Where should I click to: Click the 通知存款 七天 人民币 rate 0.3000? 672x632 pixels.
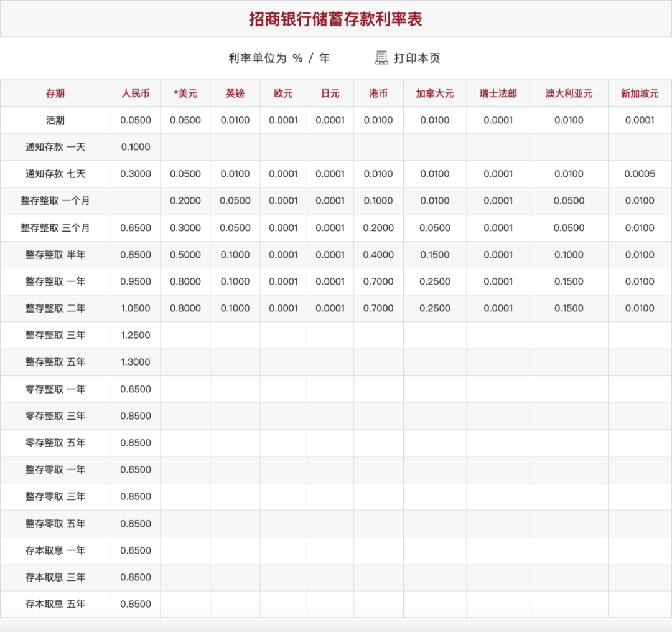point(136,174)
